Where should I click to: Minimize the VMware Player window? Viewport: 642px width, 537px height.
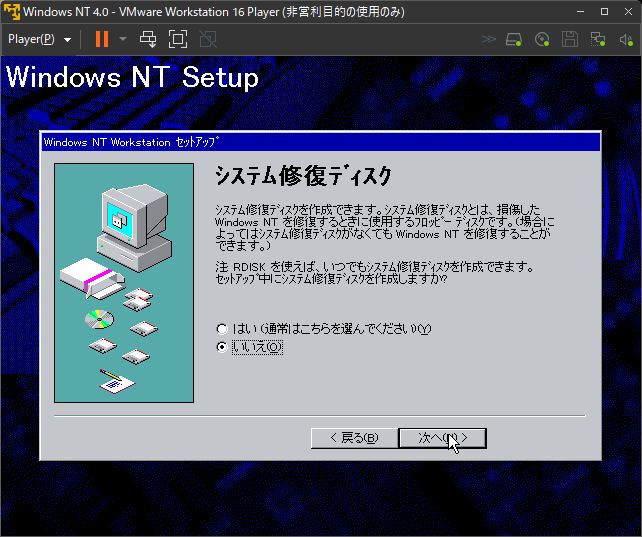tap(580, 11)
